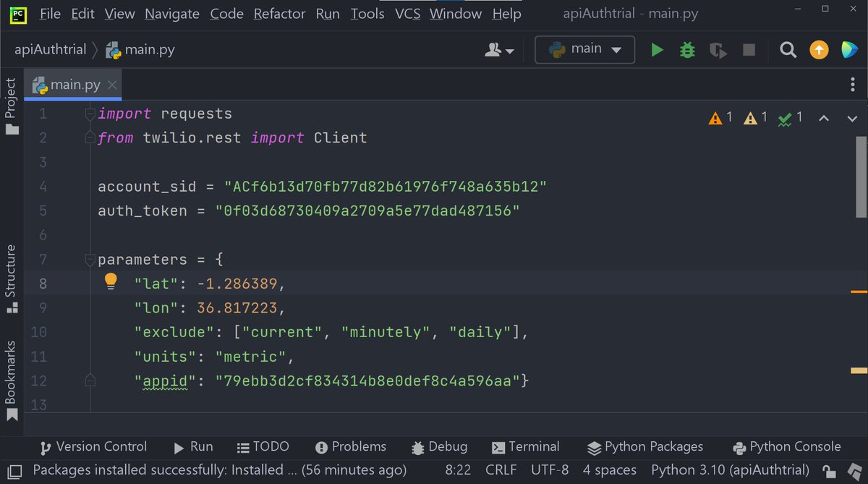Place cursor on account_sid variable
868x484 pixels.
point(148,187)
